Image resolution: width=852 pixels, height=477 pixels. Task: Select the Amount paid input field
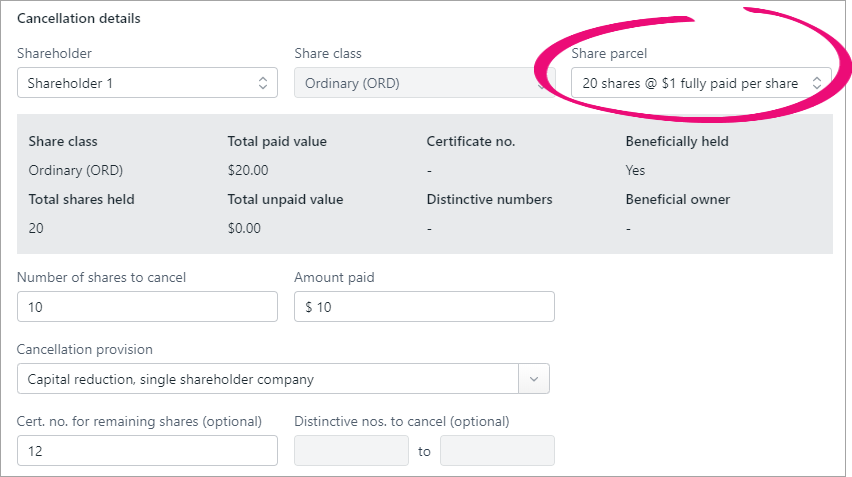[424, 307]
